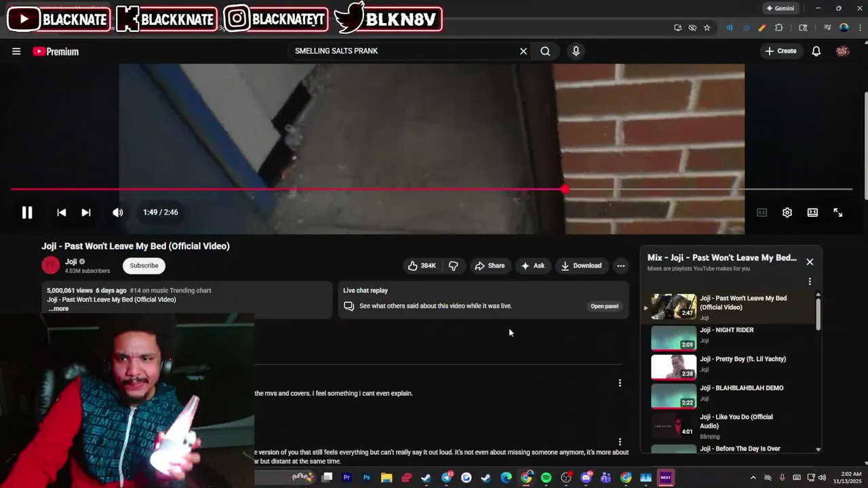Bookmark this page with the star
868x488 pixels.
pyautogui.click(x=707, y=28)
